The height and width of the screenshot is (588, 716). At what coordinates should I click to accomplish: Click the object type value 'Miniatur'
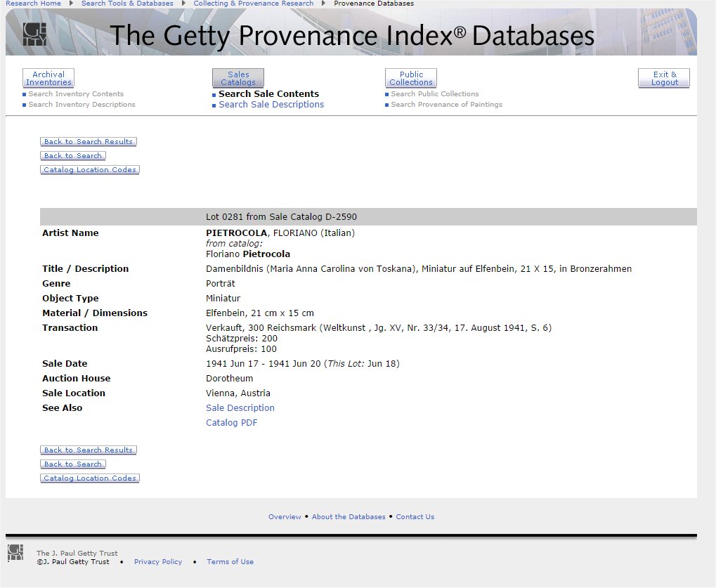[x=223, y=298]
